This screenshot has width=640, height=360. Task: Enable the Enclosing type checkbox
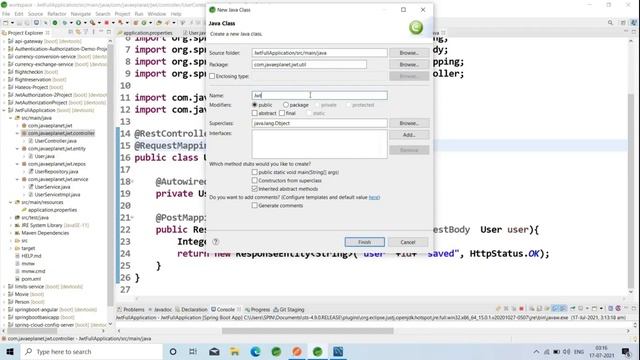(212, 76)
